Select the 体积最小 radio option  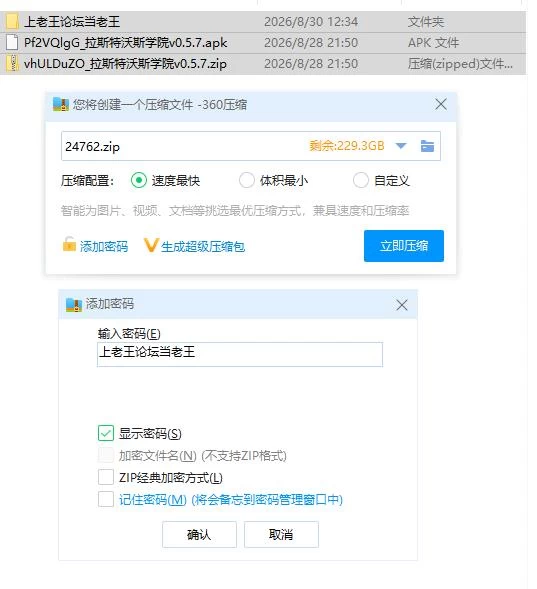tap(247, 180)
